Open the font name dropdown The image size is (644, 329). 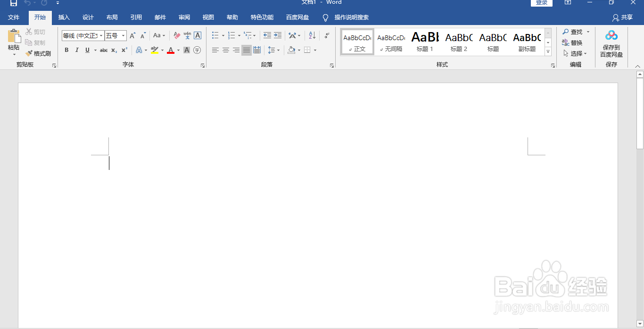point(101,36)
